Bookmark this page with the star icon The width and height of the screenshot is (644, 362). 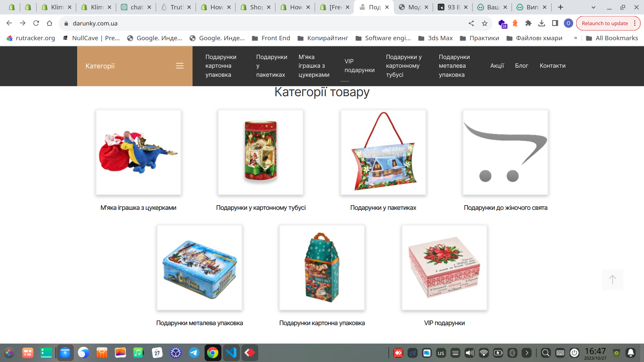[x=484, y=23]
